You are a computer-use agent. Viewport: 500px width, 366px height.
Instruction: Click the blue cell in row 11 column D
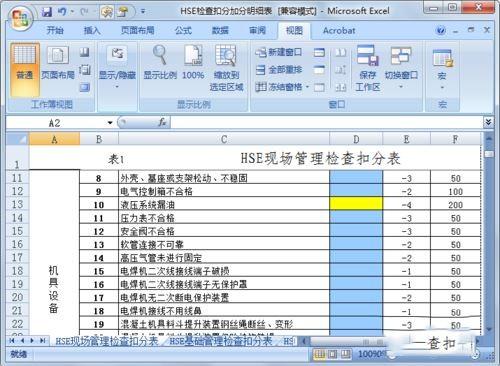[356, 177]
